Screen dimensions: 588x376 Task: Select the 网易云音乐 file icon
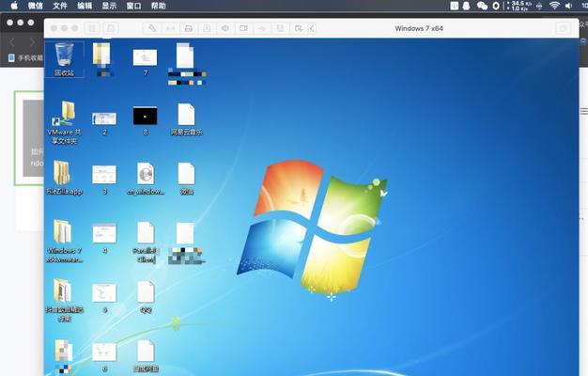pos(186,119)
